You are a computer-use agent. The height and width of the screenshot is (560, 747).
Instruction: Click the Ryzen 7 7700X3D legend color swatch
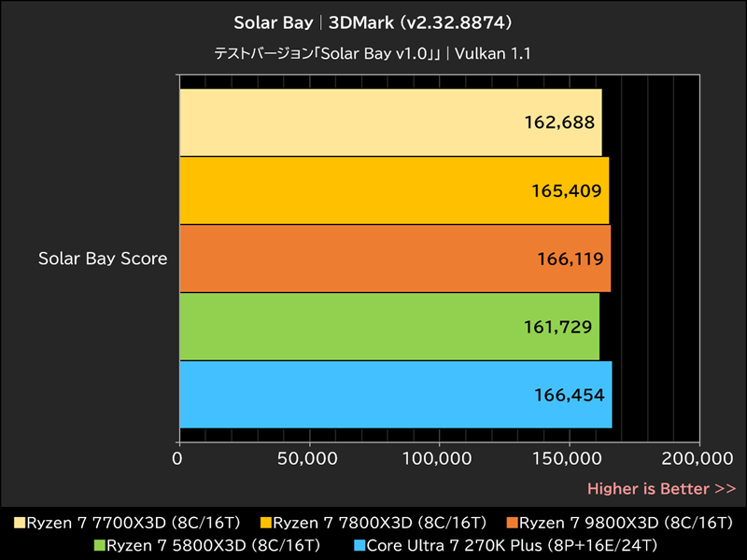click(x=20, y=523)
